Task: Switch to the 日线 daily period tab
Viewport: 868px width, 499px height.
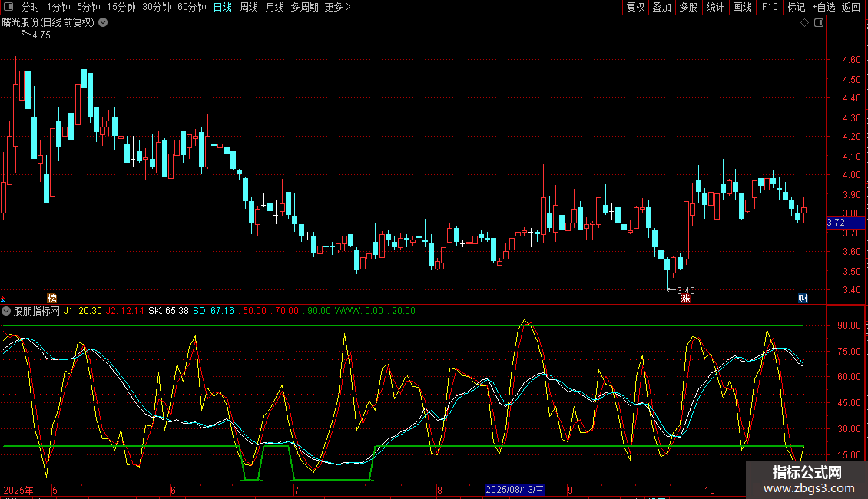Action: click(x=223, y=8)
